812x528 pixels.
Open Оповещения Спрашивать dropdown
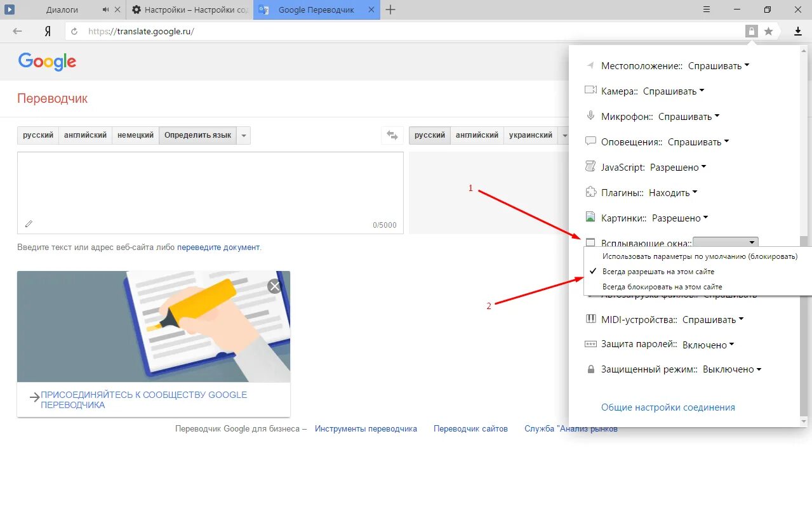point(698,142)
